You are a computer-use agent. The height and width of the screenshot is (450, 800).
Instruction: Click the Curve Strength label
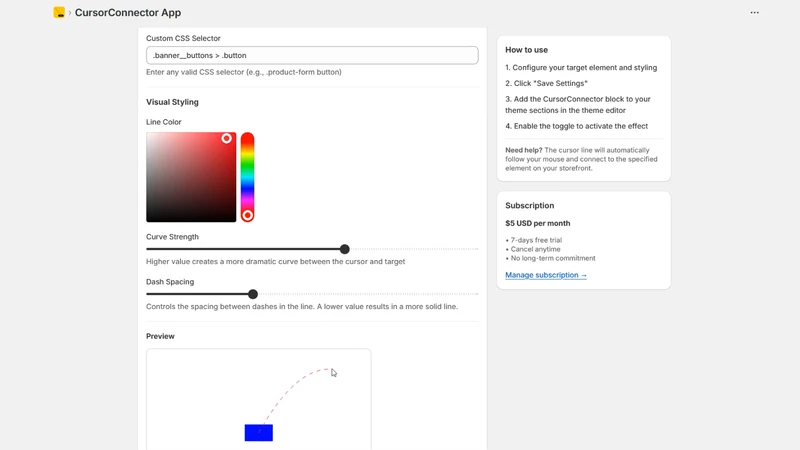(172, 237)
